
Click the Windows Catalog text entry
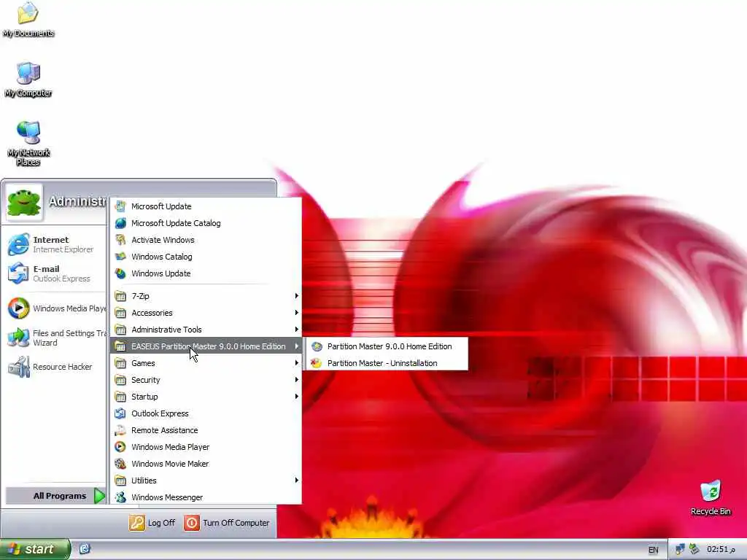pyautogui.click(x=162, y=257)
